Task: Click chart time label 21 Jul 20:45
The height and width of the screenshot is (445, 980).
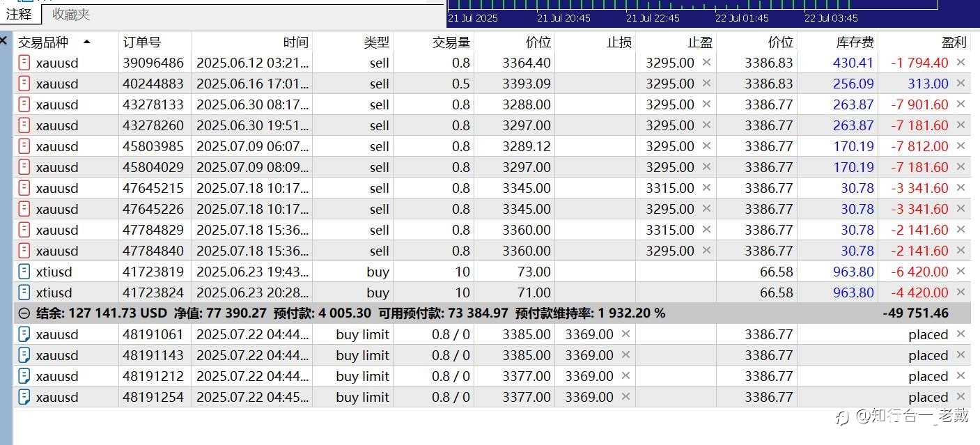Action: pyautogui.click(x=564, y=18)
